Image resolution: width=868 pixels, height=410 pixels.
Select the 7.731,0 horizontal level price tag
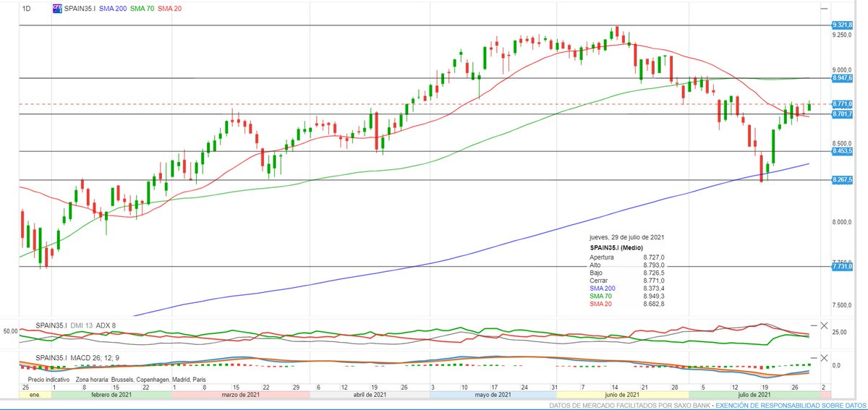(843, 267)
